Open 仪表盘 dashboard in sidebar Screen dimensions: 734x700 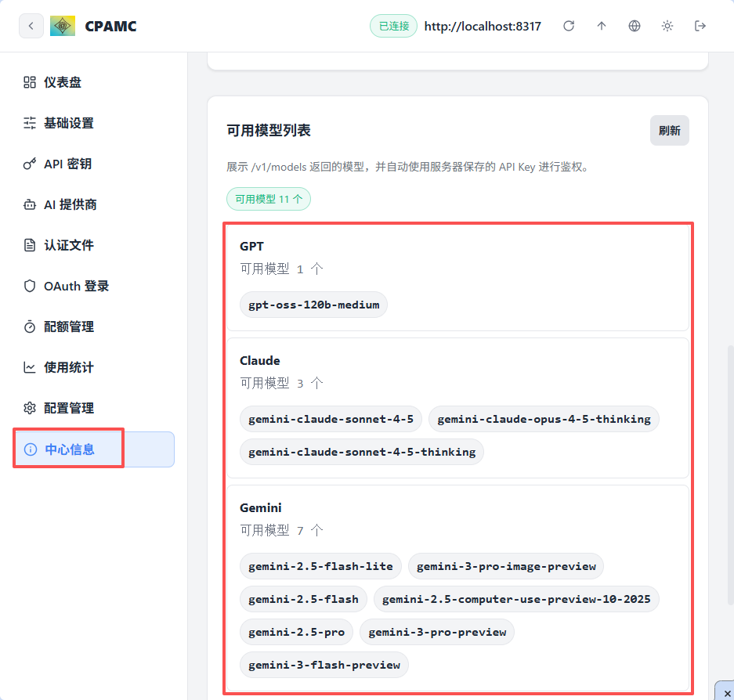tap(63, 82)
